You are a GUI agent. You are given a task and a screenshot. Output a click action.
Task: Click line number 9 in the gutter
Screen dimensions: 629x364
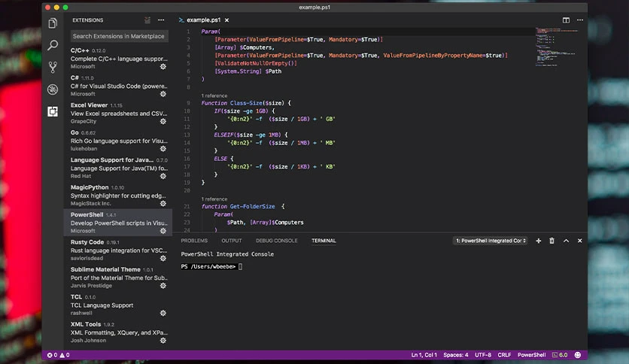(x=188, y=103)
